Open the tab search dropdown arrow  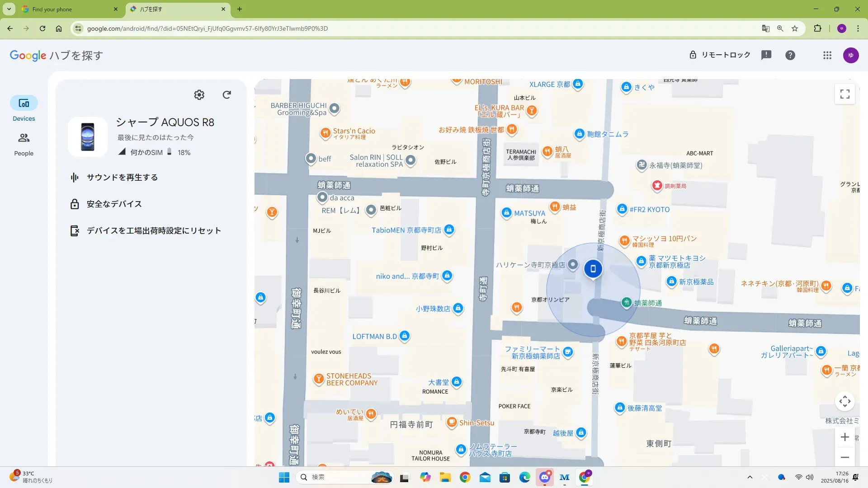click(x=9, y=9)
